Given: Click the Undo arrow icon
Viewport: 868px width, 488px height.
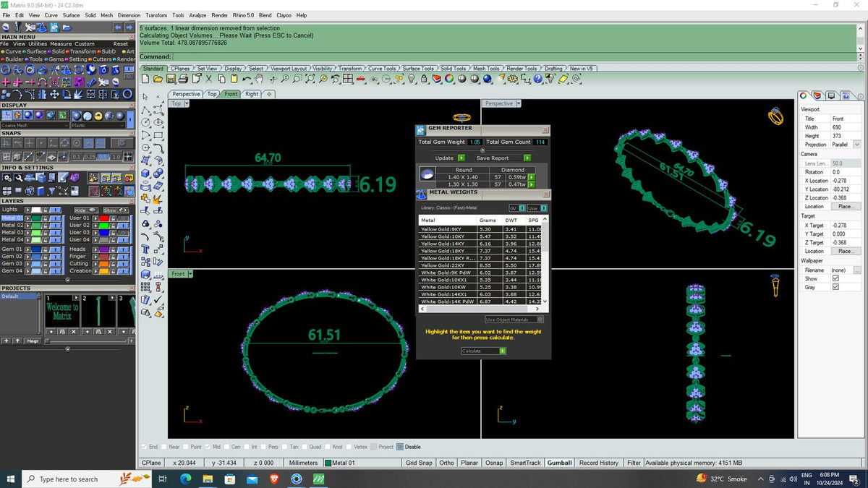Looking at the screenshot, I should point(247,78).
